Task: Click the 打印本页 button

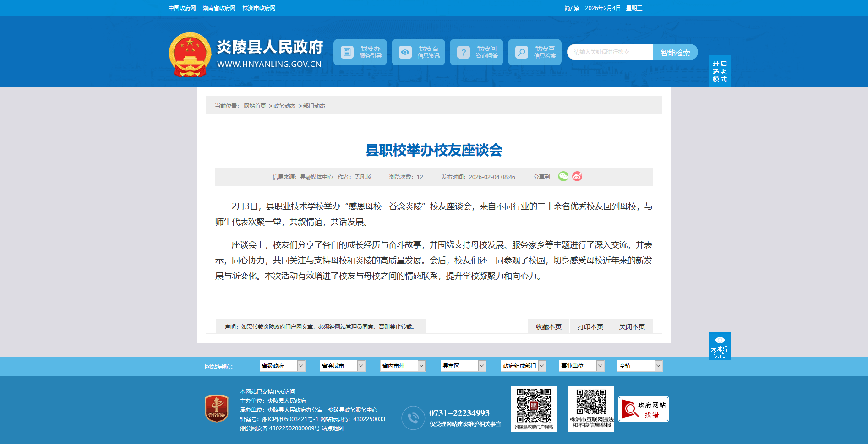Action: tap(590, 327)
